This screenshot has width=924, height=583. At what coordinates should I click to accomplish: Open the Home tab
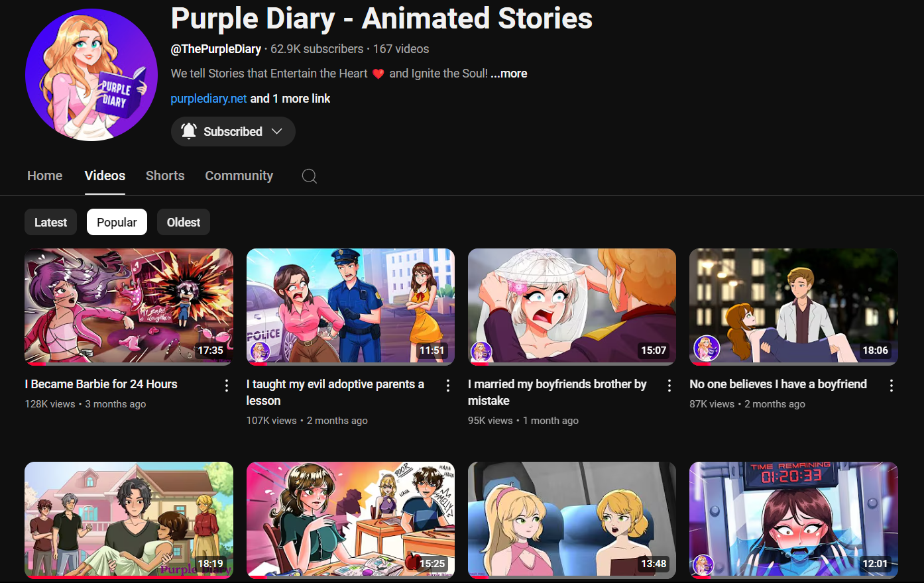[x=44, y=176]
